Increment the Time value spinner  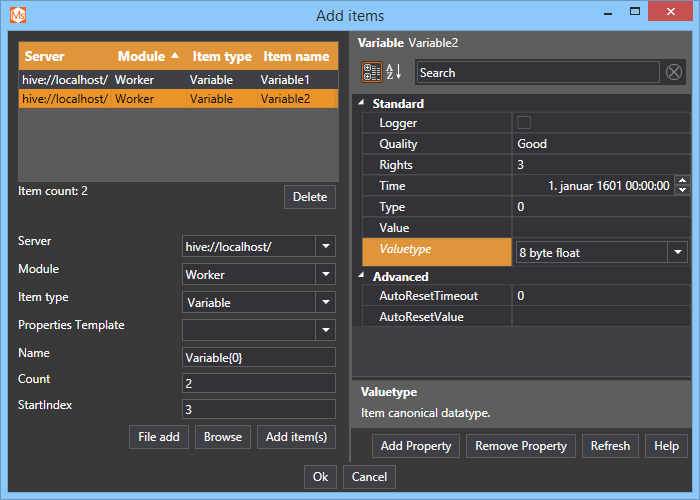(x=682, y=181)
